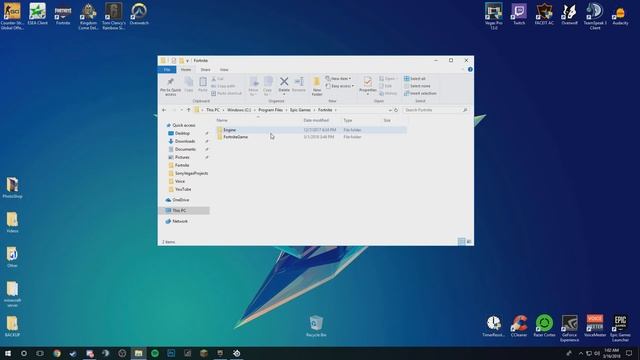Click Chrome in the taskbar
Image resolution: width=640 pixels, height=360 pixels.
point(57,353)
